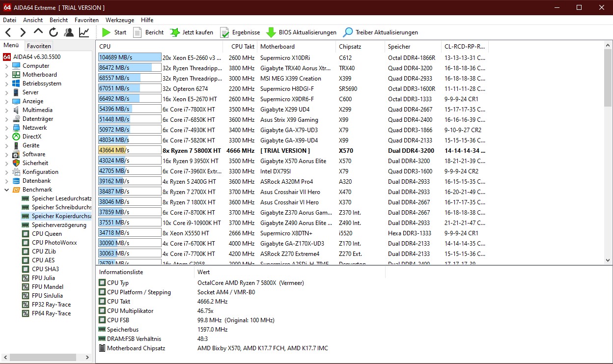Sort by Motherboard column header
Screen dimensions: 613x364
[297, 47]
